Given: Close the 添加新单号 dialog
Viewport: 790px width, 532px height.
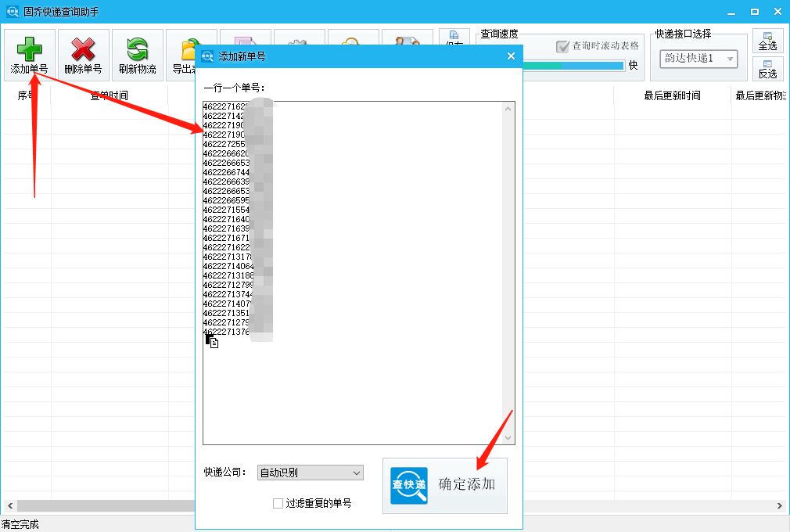Looking at the screenshot, I should pos(511,56).
